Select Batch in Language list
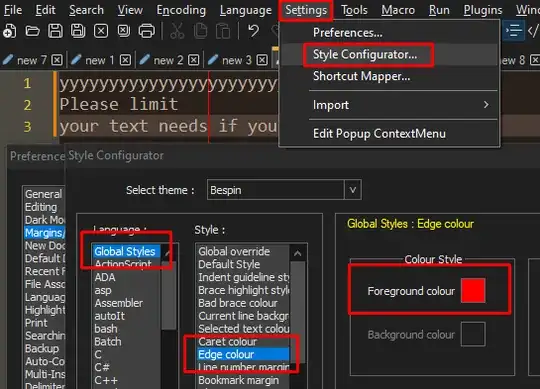 [x=126, y=341]
